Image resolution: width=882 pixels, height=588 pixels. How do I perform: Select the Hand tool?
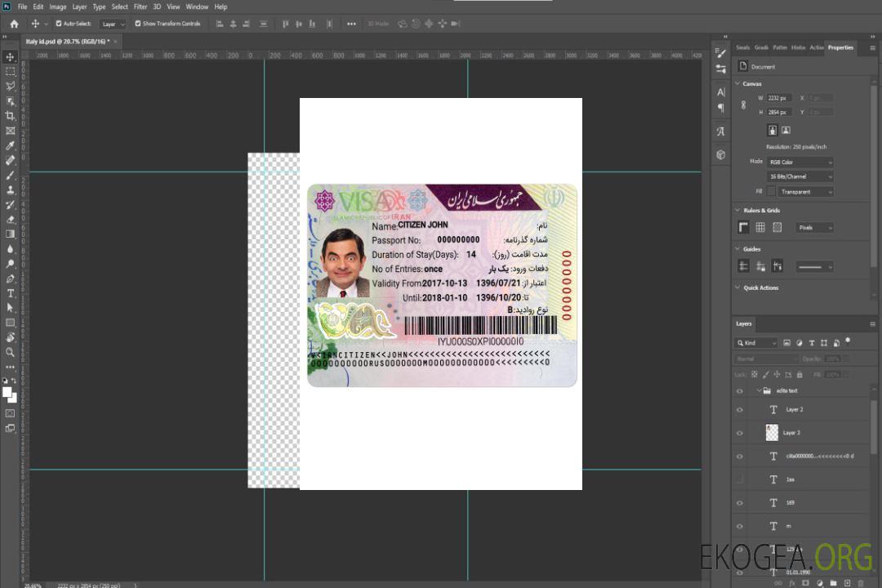point(10,337)
